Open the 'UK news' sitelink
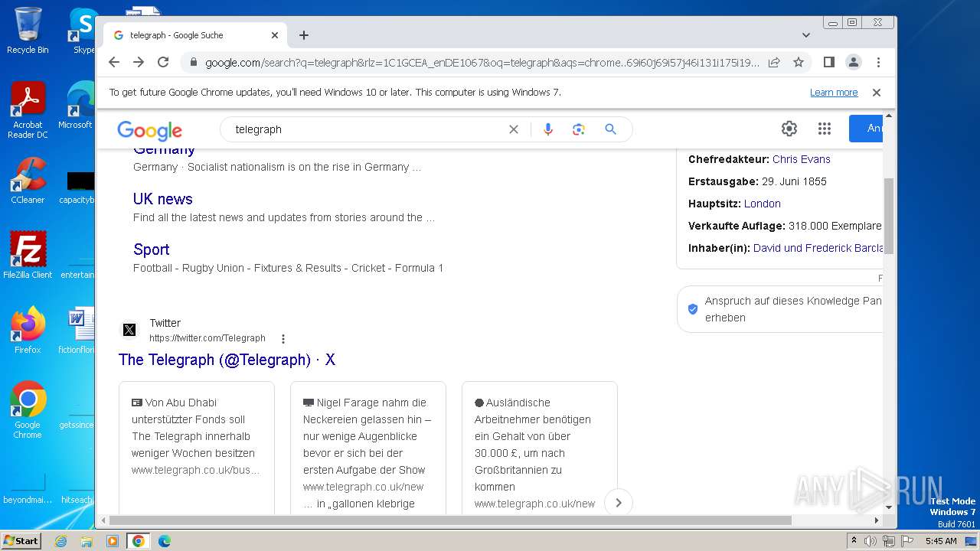Viewport: 980px width, 551px height. [x=162, y=199]
